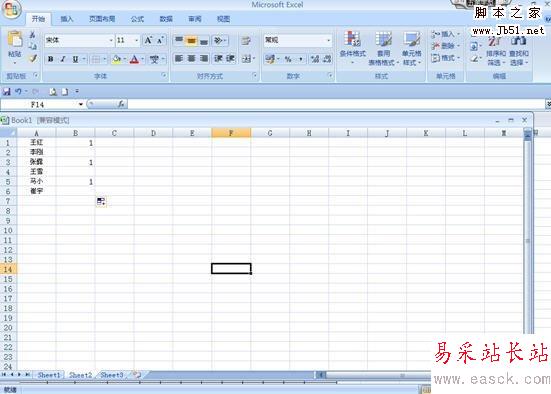Open the number format dropdown (常规)
The width and height of the screenshot is (551, 394).
[x=329, y=40]
